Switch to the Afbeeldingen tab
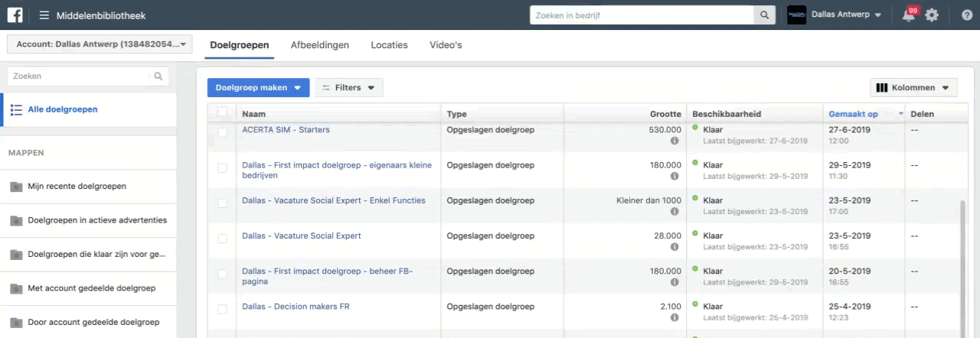 319,45
